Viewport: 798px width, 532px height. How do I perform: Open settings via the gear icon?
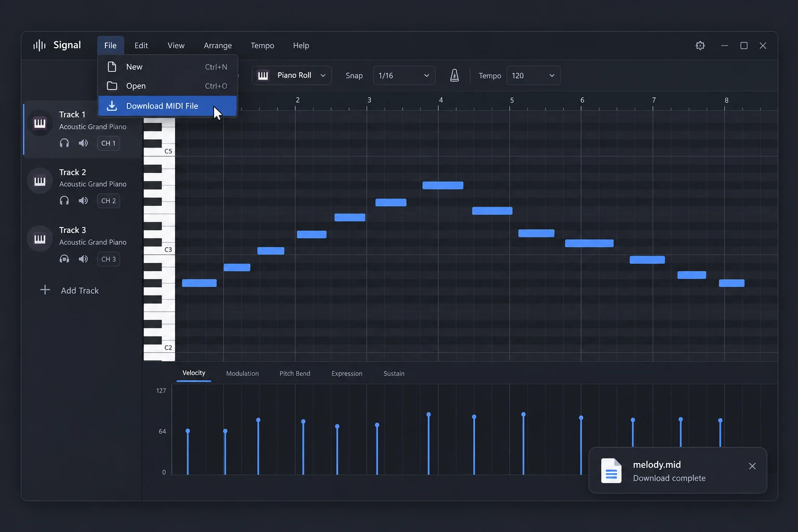point(700,46)
